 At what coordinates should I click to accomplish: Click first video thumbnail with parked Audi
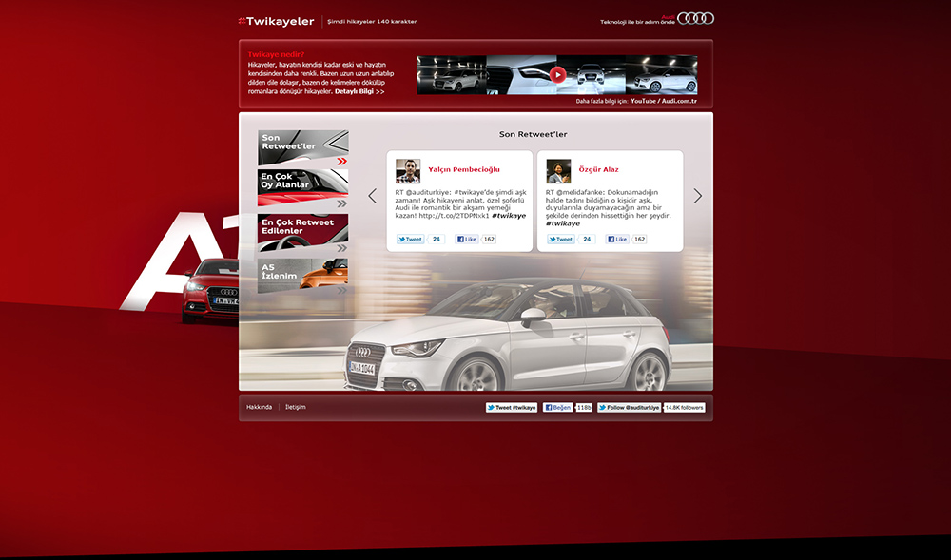tap(451, 75)
